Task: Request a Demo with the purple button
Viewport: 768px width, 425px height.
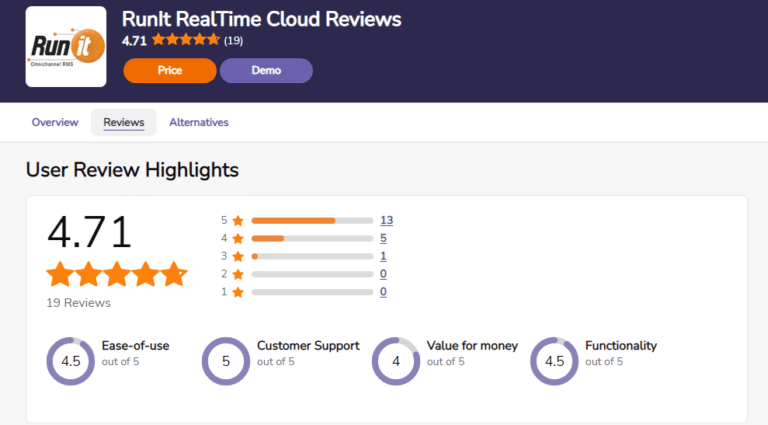Action: click(x=266, y=71)
